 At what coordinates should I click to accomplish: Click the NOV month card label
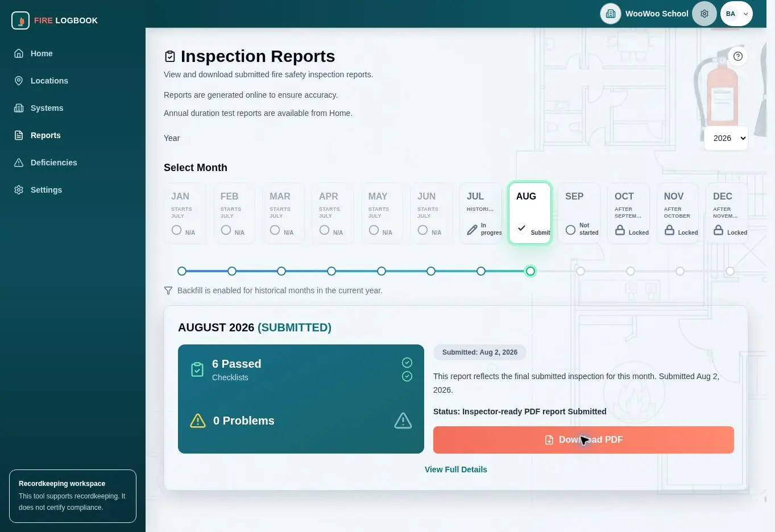(x=674, y=196)
